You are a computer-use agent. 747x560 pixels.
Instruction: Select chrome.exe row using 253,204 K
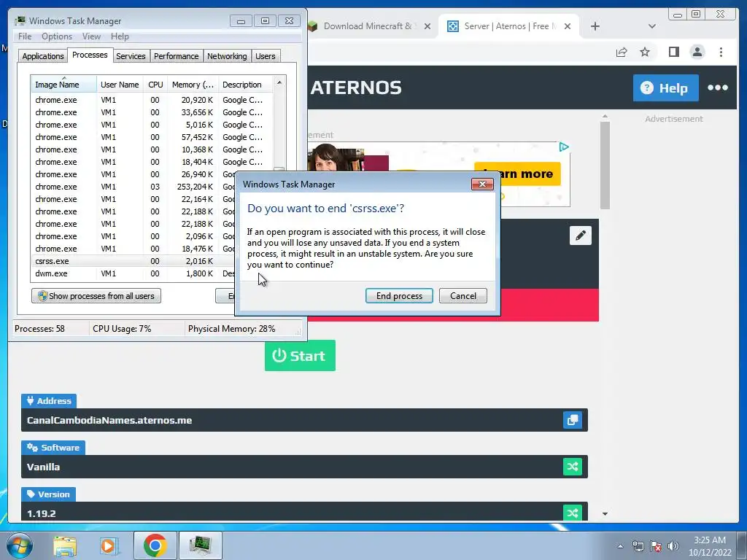click(x=134, y=187)
